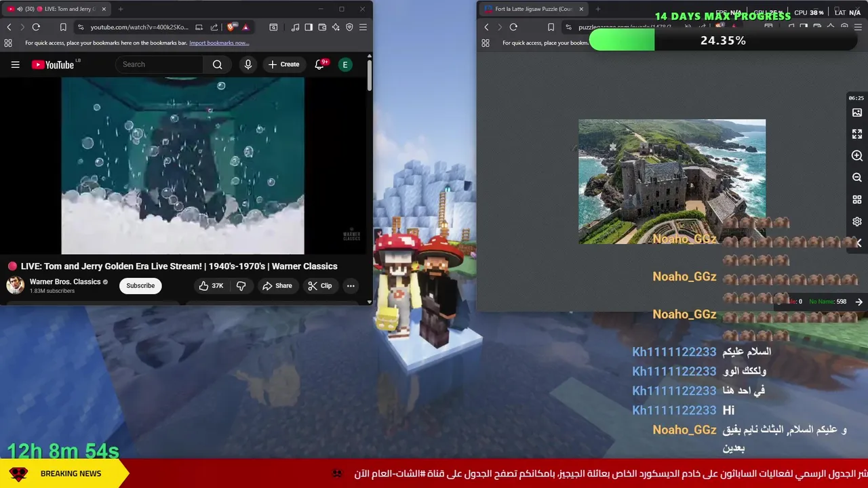Open Leo AI sparkle icon in YouTube window
This screenshot has height=488, width=868.
click(x=336, y=27)
